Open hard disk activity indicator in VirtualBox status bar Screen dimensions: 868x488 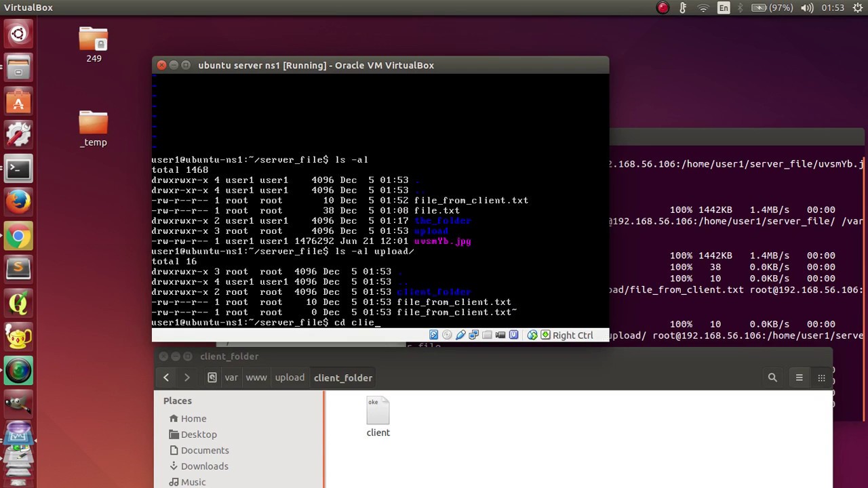[x=434, y=335]
